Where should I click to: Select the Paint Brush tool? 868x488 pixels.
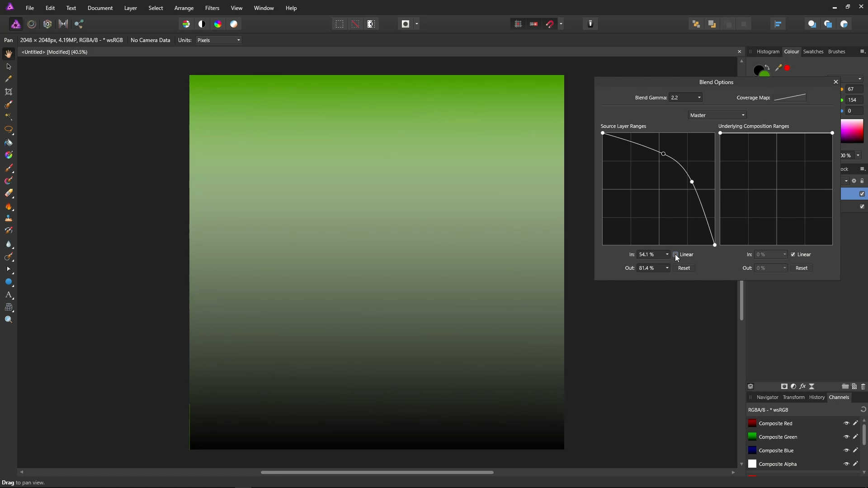(9, 168)
